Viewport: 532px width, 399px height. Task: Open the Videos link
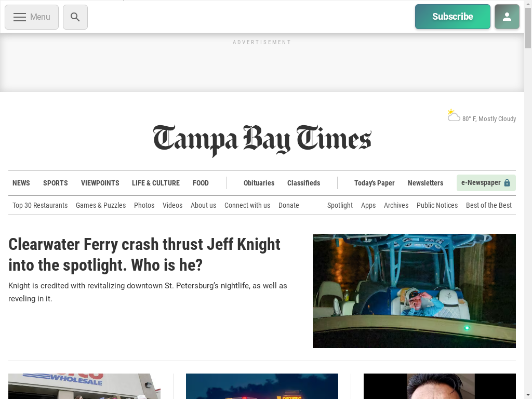172,205
